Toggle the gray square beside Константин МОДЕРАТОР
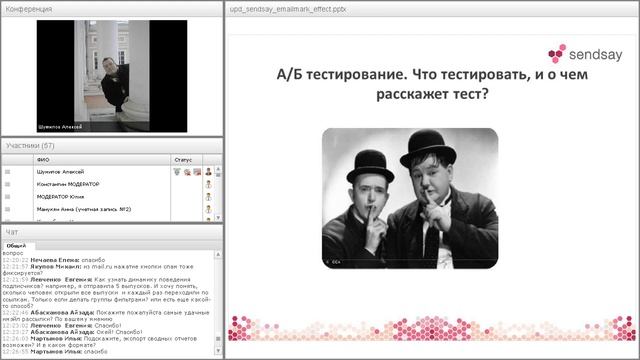This screenshot has height=360, width=640. coord(7,184)
